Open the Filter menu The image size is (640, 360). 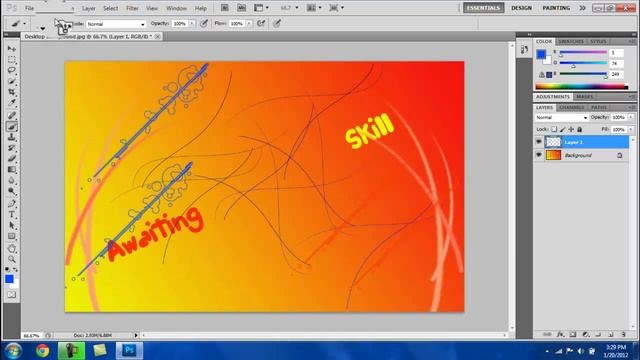point(132,8)
